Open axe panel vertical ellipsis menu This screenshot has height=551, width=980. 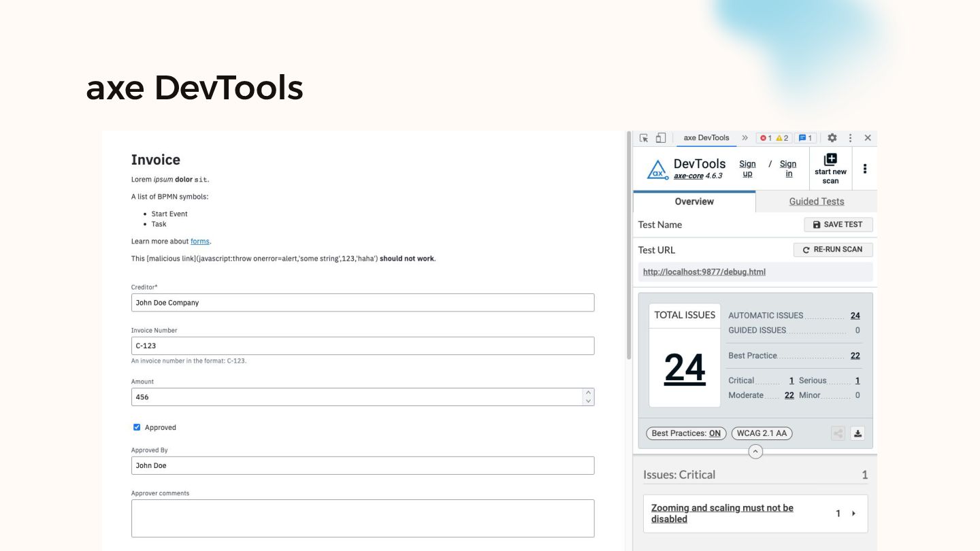coord(865,169)
